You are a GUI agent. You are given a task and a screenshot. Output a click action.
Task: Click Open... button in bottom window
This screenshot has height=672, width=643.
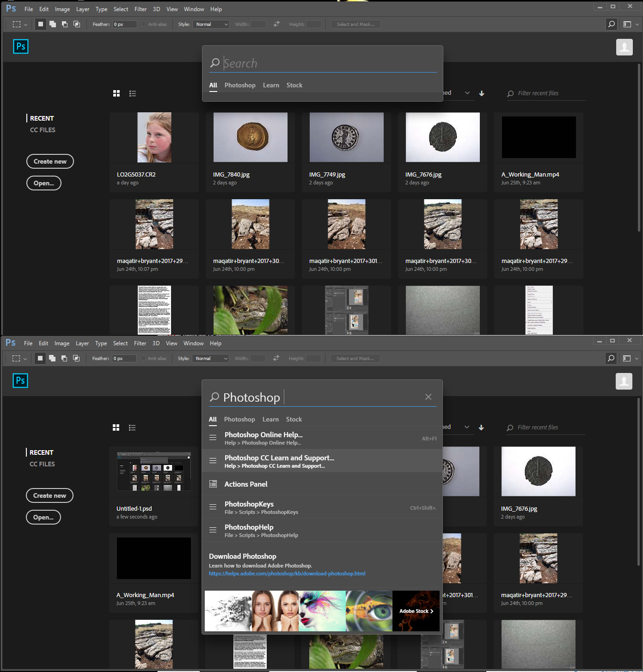pos(43,517)
